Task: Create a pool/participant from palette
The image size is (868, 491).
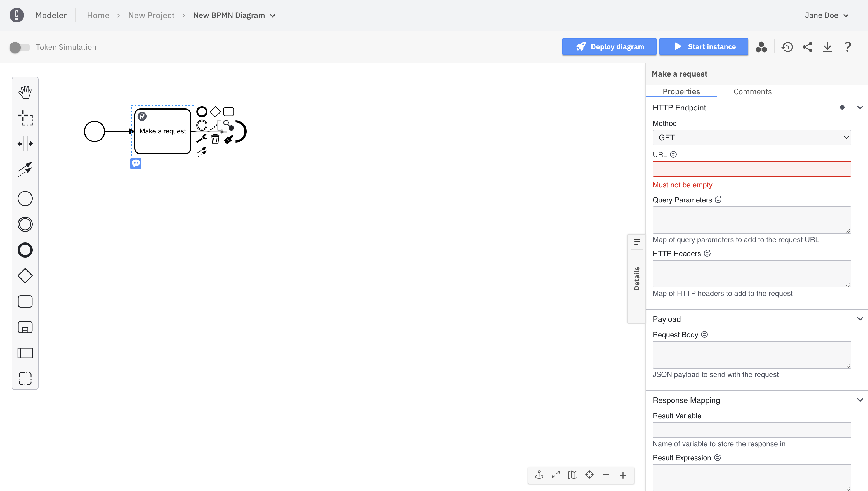Action: (25, 353)
